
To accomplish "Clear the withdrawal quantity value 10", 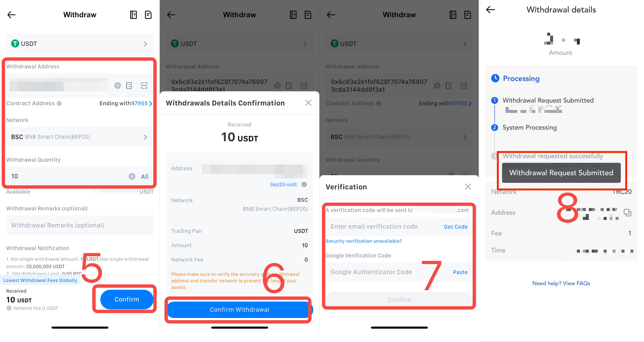I will click(132, 176).
